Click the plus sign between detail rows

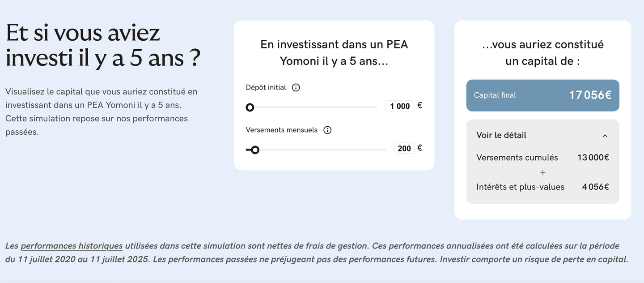(x=543, y=172)
